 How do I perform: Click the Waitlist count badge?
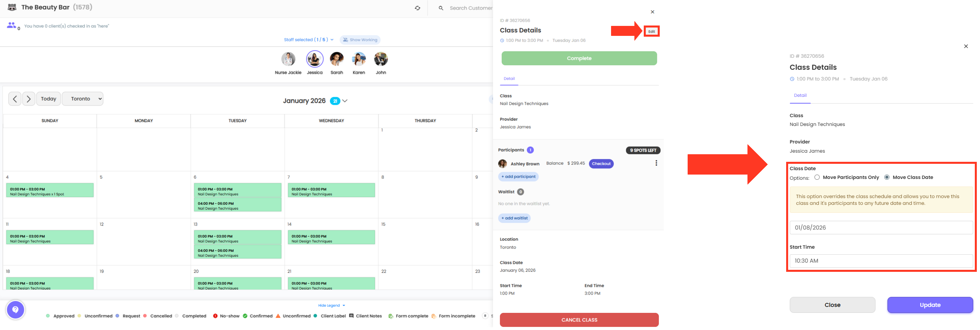coord(521,192)
